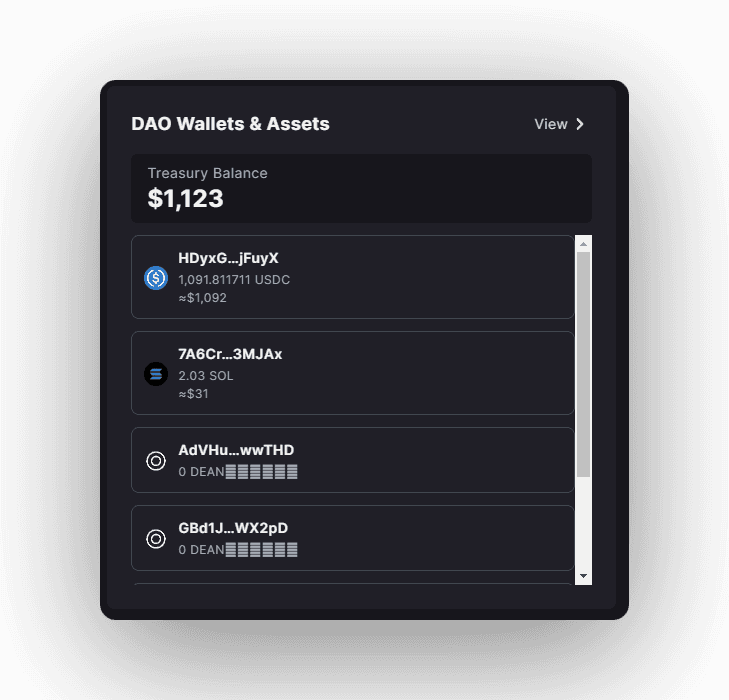Click the 2.03 SOL amount
729x700 pixels.
[x=206, y=376]
